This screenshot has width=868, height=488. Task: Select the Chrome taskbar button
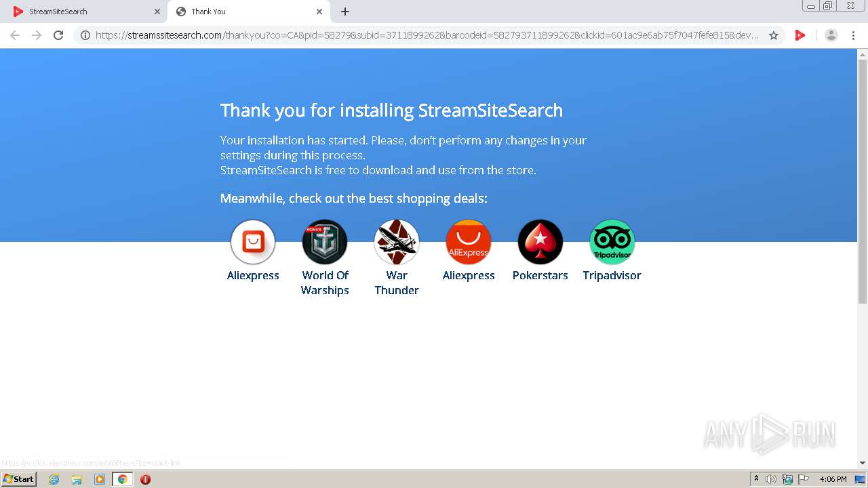122,479
